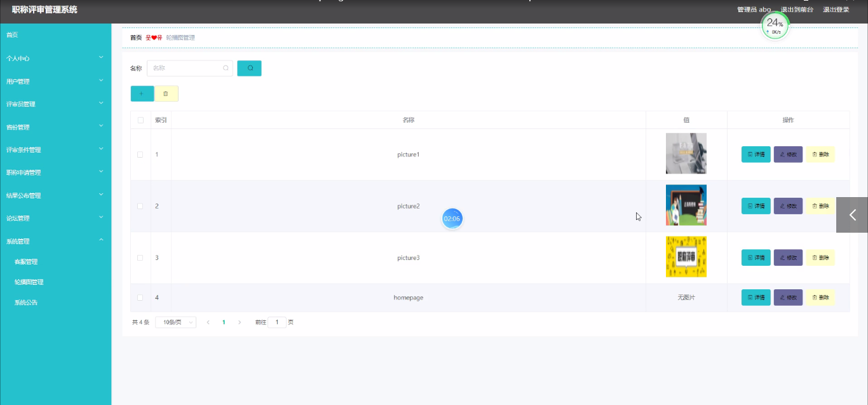
Task: Check the checkbox for row 1 picture1
Action: pyautogui.click(x=140, y=154)
